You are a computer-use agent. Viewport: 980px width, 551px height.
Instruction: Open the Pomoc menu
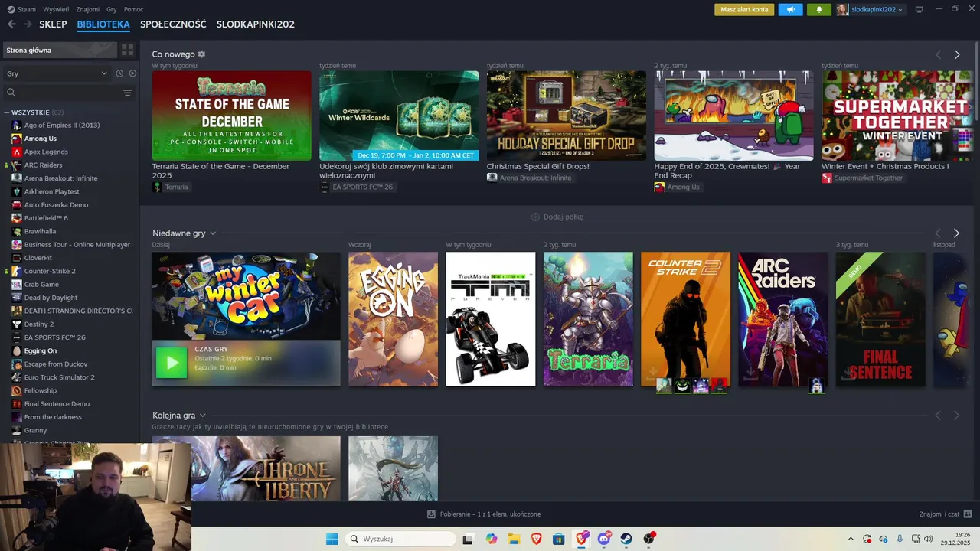(x=133, y=9)
